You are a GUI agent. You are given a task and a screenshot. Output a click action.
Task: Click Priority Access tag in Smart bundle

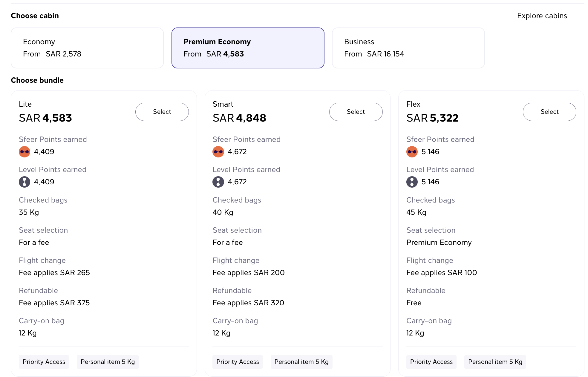(238, 362)
